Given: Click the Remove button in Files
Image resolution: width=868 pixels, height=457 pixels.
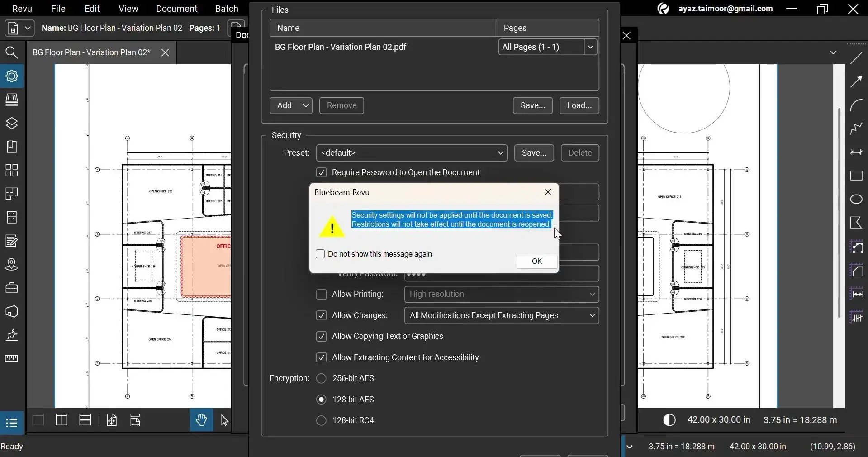Looking at the screenshot, I should click(342, 105).
